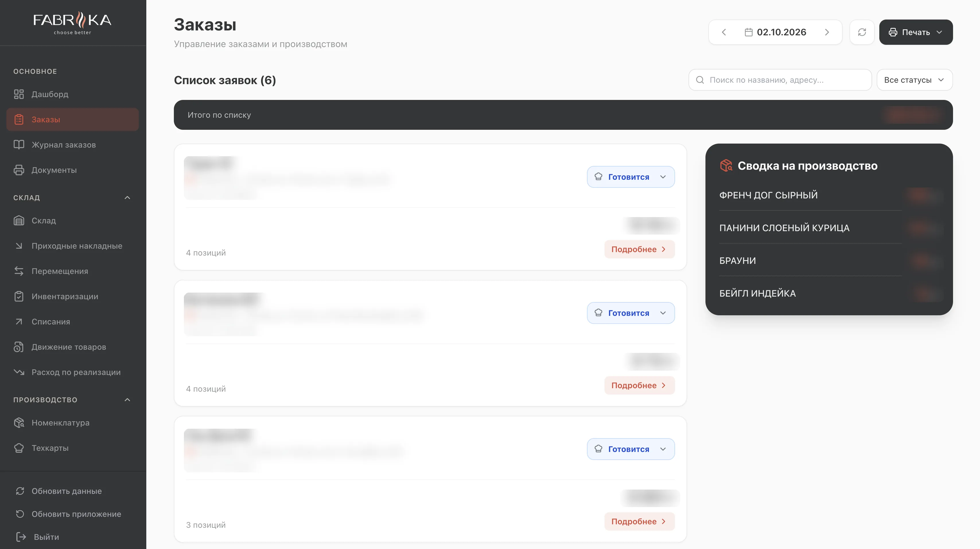Select the Заказы clipboard icon

(x=19, y=119)
